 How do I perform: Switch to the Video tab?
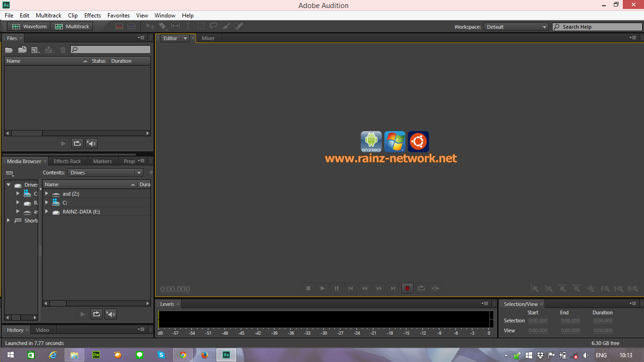pos(42,330)
